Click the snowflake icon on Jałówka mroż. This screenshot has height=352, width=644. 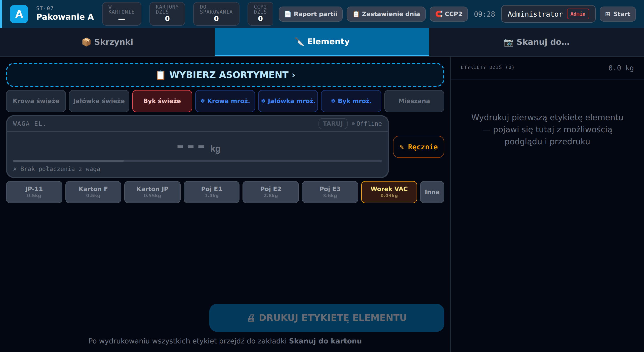(x=263, y=101)
